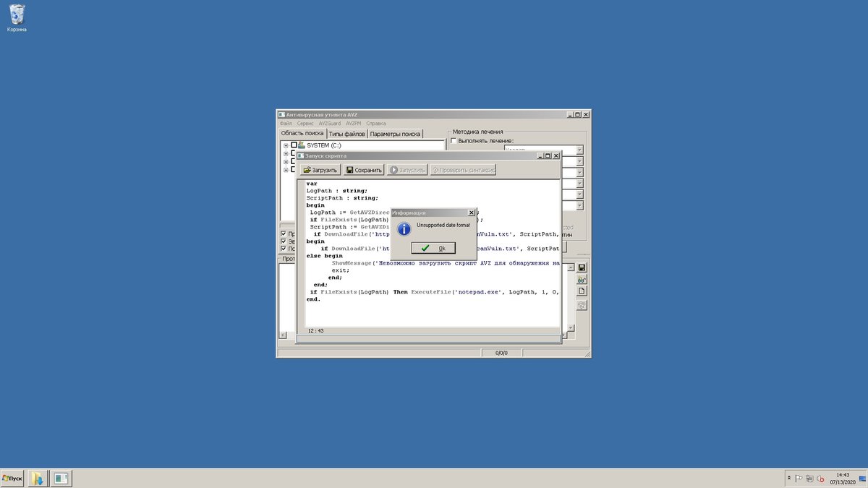
Task: Click the protocol scrollbar down arrow
Action: point(571,328)
